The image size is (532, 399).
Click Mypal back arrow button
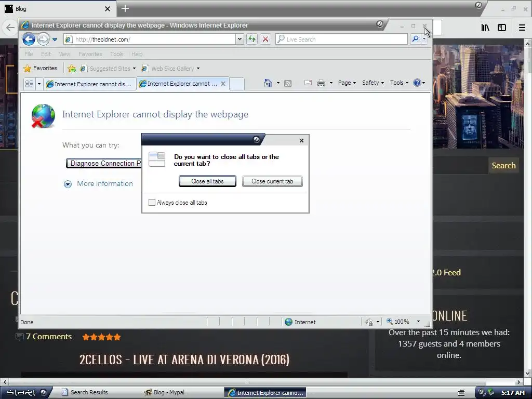[x=10, y=28]
